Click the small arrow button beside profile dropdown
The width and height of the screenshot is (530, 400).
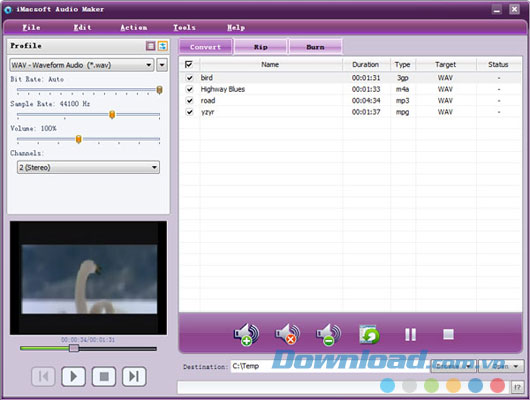(x=162, y=65)
